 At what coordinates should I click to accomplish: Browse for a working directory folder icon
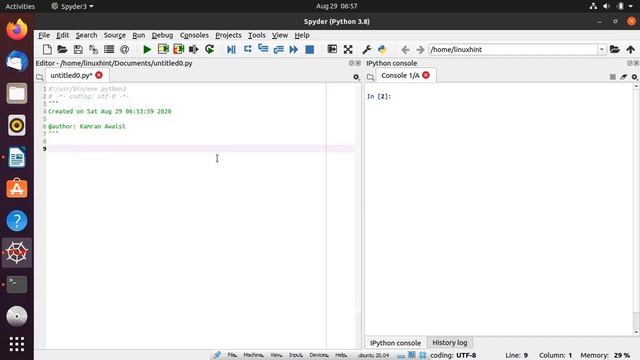click(615, 49)
